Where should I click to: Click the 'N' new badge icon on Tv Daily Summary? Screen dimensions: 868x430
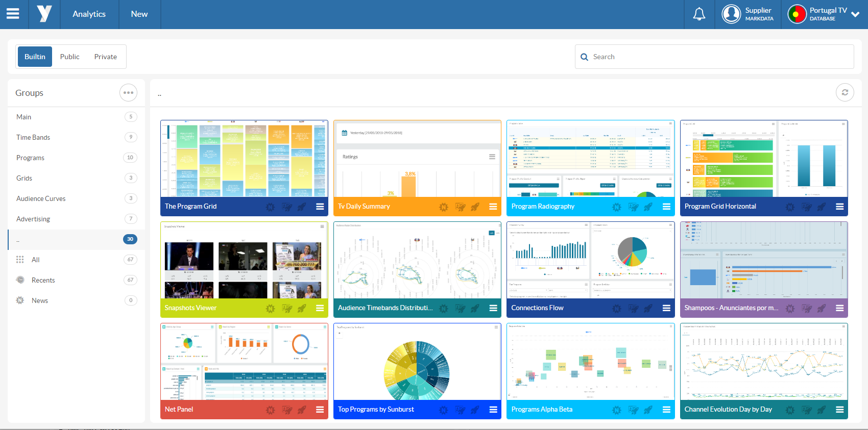tap(444, 207)
